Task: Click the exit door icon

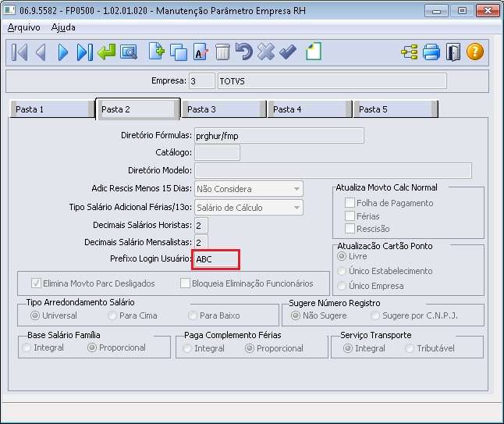Action: 453,52
